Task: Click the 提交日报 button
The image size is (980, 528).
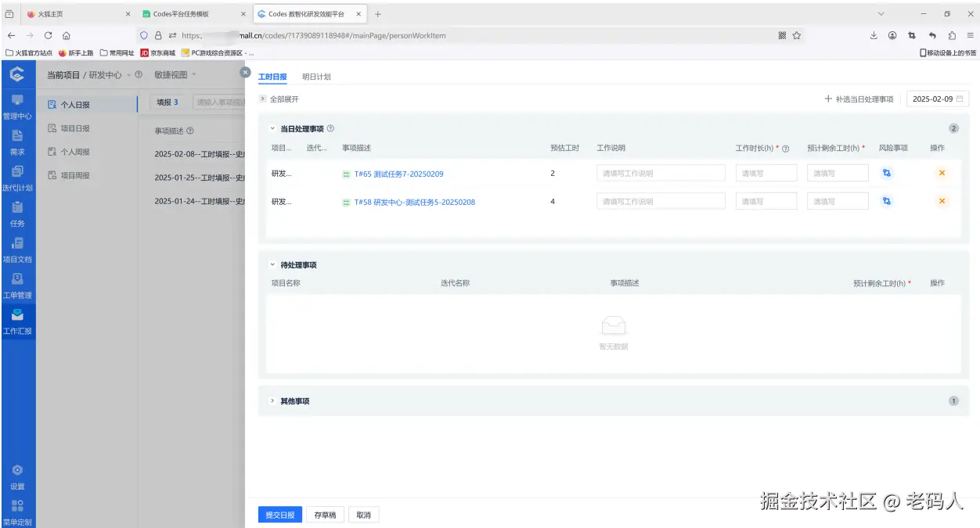Action: [x=280, y=515]
